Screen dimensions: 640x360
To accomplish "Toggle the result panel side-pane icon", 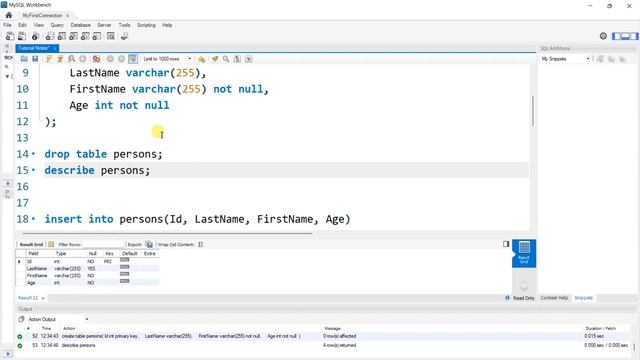I will click(x=506, y=244).
